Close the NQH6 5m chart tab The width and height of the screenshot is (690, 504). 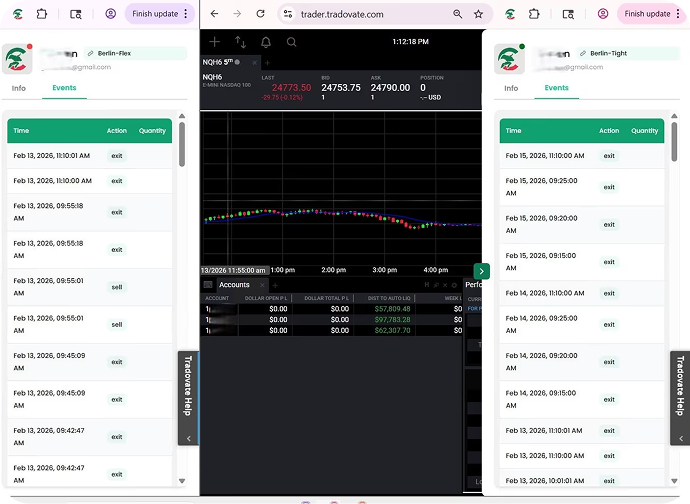254,63
